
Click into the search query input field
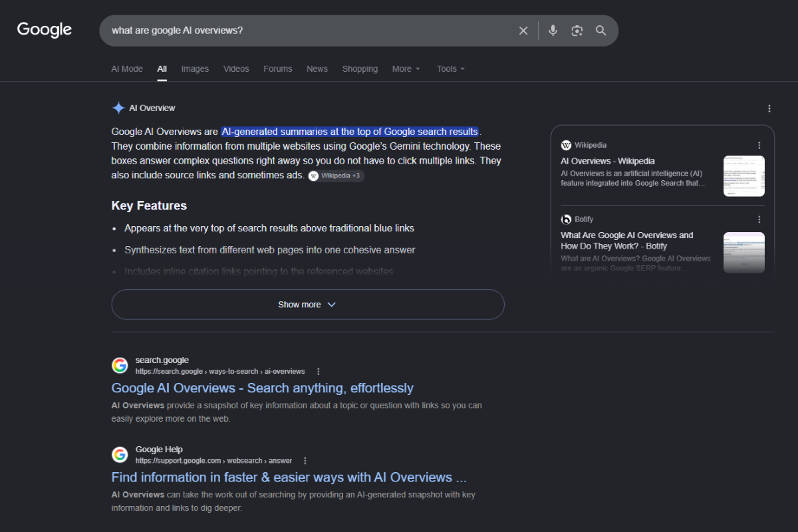pos(309,31)
